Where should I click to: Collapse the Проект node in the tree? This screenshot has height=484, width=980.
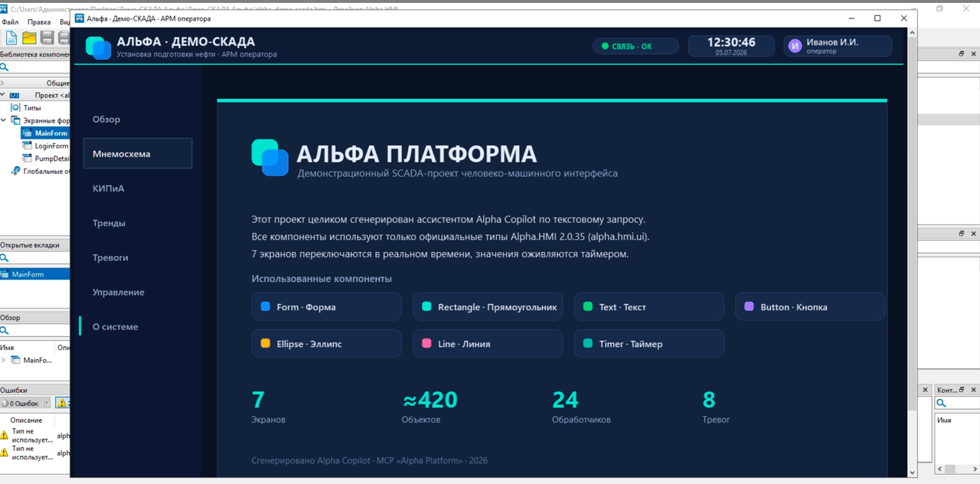point(2,95)
